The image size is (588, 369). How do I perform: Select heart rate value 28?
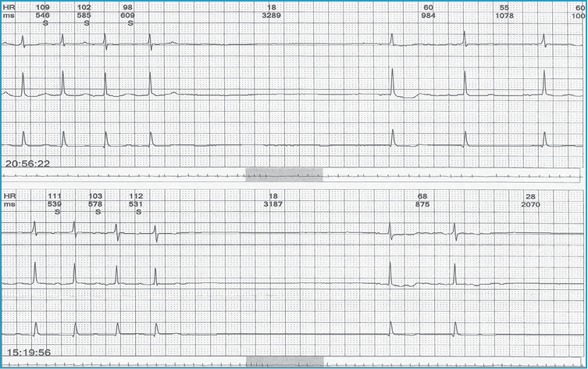click(x=530, y=196)
